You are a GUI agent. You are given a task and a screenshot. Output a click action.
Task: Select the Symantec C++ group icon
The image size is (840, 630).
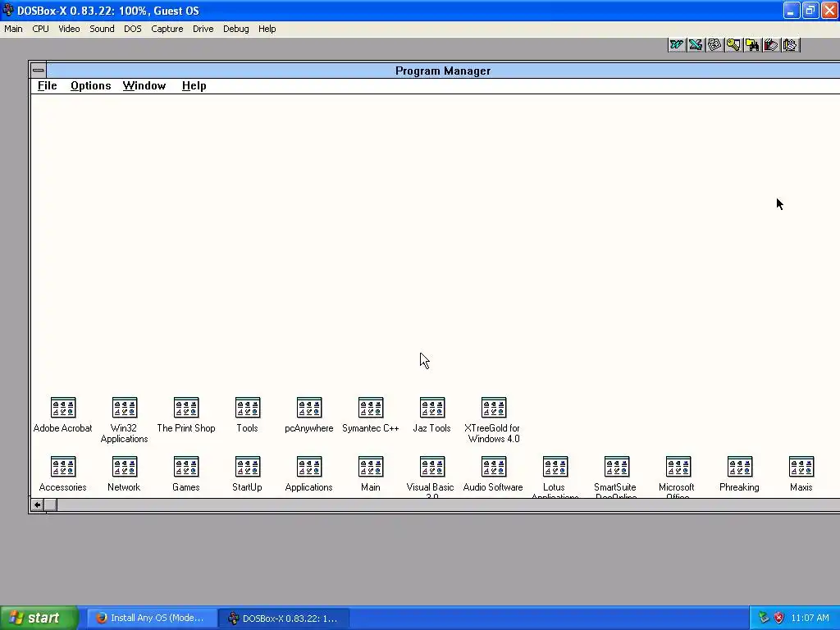(x=371, y=408)
